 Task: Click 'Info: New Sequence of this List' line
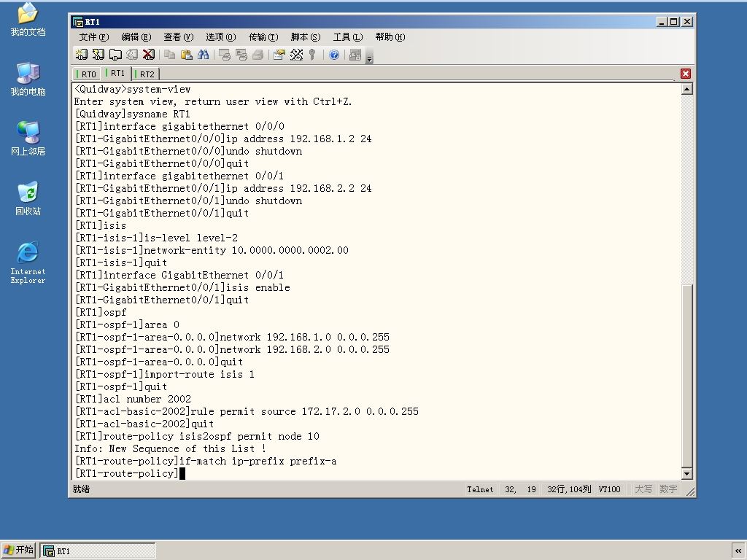click(169, 448)
